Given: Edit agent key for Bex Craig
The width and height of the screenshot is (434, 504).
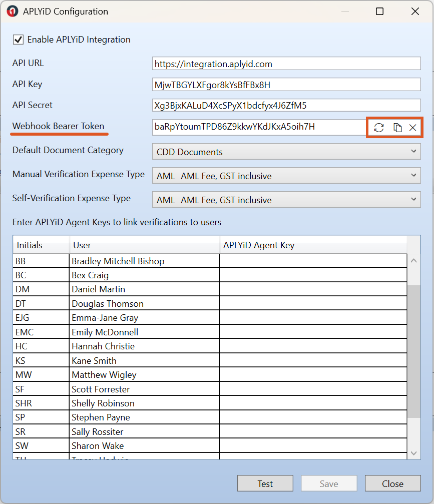Looking at the screenshot, I should pos(313,275).
